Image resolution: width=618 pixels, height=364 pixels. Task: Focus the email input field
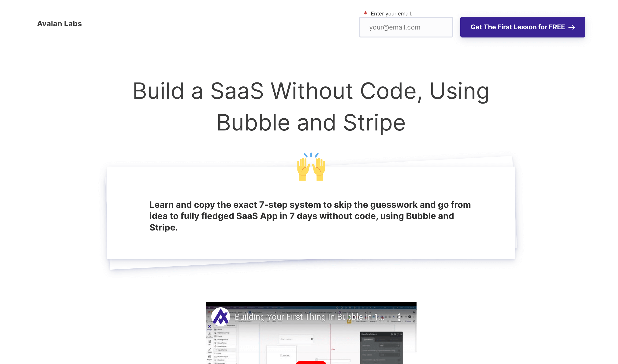(x=406, y=27)
